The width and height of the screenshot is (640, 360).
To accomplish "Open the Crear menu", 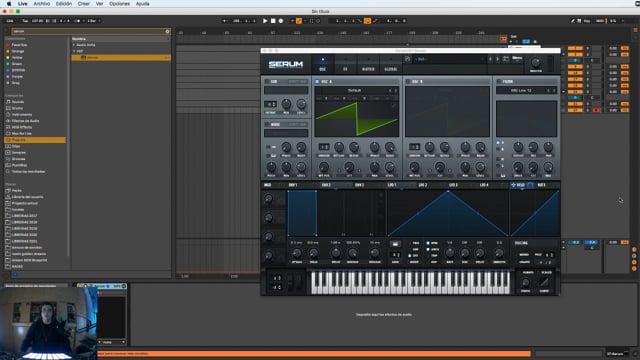I will 84,4.
